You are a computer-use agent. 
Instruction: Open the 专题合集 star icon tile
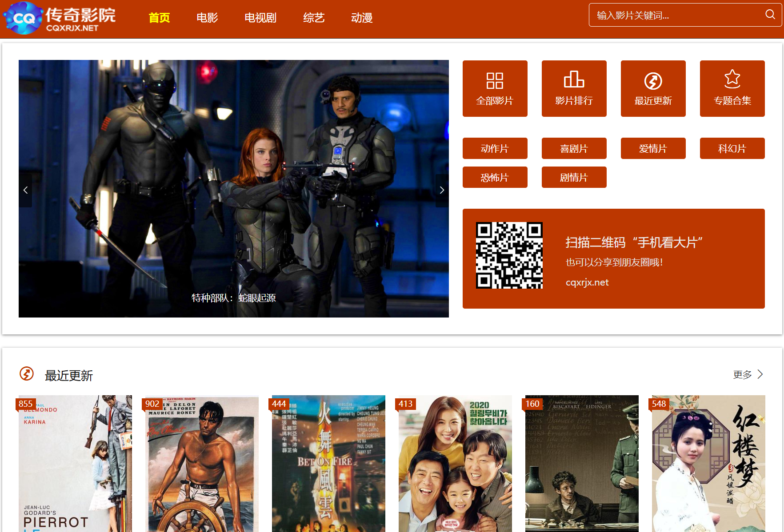click(x=732, y=88)
